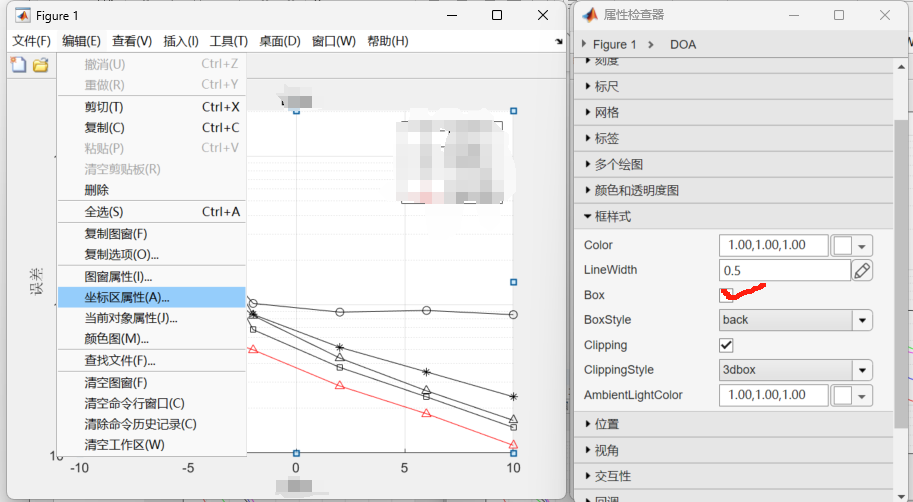Expand the 标签 section

733,139
